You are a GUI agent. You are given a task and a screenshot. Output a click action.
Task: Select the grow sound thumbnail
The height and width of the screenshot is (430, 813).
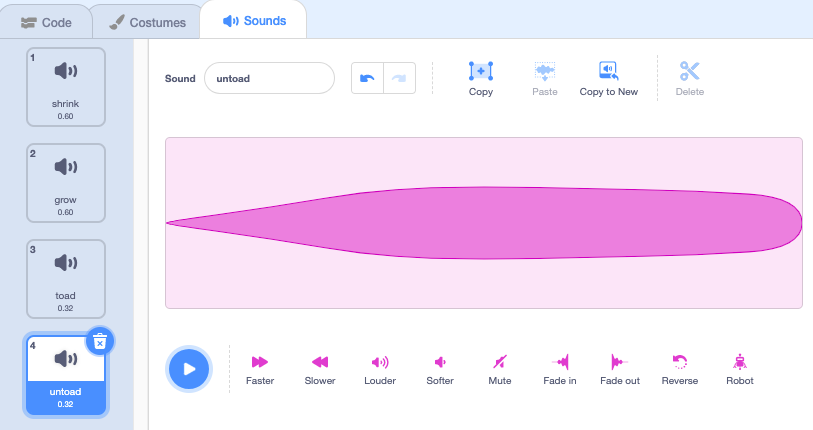coord(66,183)
